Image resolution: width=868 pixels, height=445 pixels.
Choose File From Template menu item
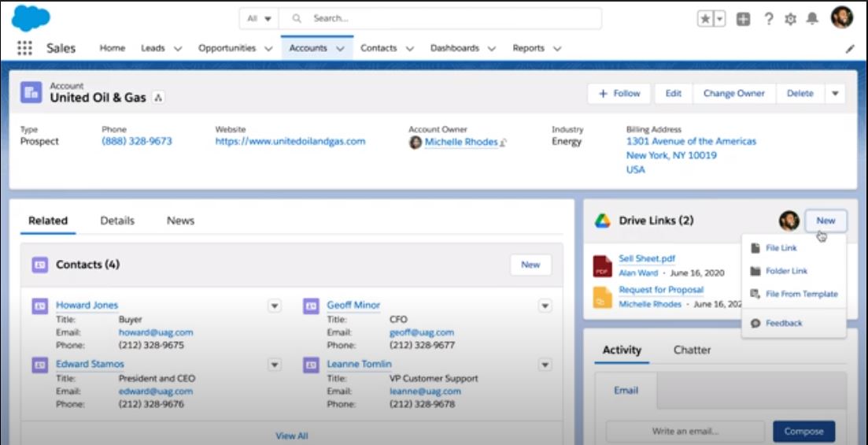[794, 295]
